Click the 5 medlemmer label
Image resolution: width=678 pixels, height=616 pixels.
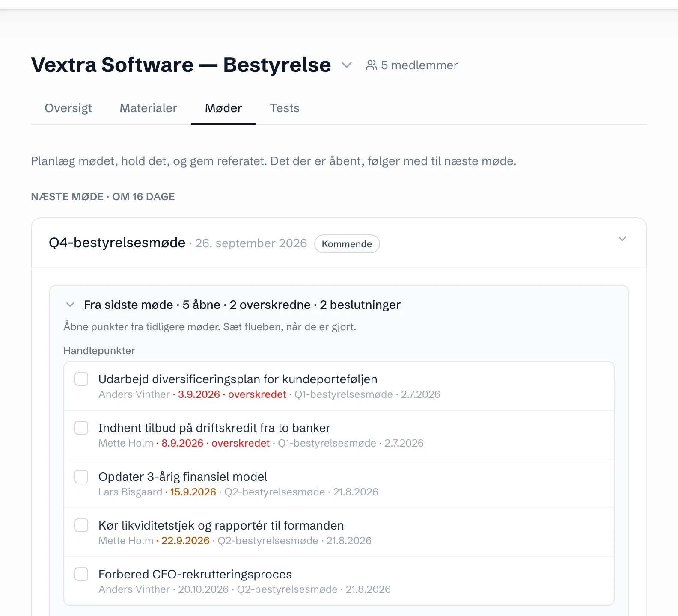tap(419, 65)
